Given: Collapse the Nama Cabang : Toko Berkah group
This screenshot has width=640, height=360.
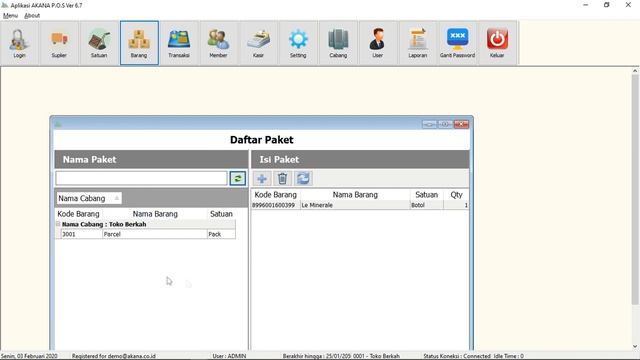Looking at the screenshot, I should [x=58, y=224].
